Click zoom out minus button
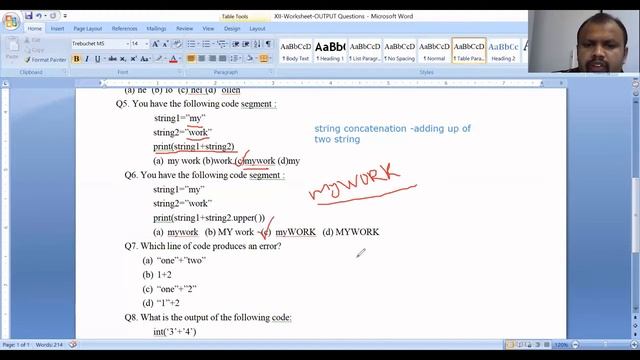 [x=576, y=345]
